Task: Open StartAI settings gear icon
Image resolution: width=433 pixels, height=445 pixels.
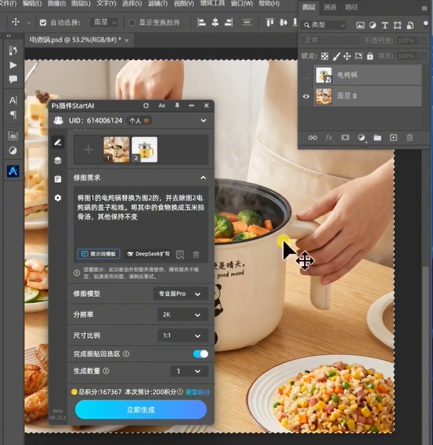Action: click(x=58, y=198)
